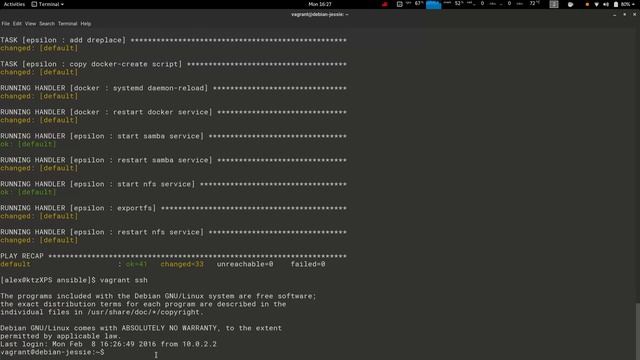Click the blue graph indicator in top bar

[433, 4]
